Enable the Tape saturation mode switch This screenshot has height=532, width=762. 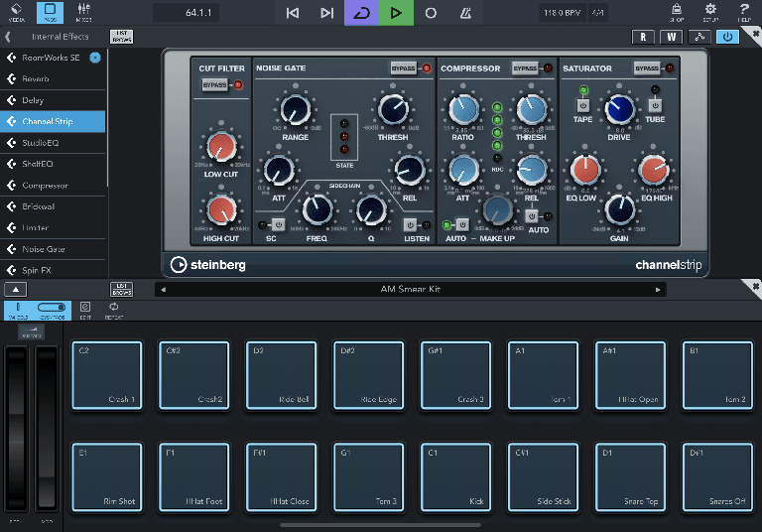point(582,105)
